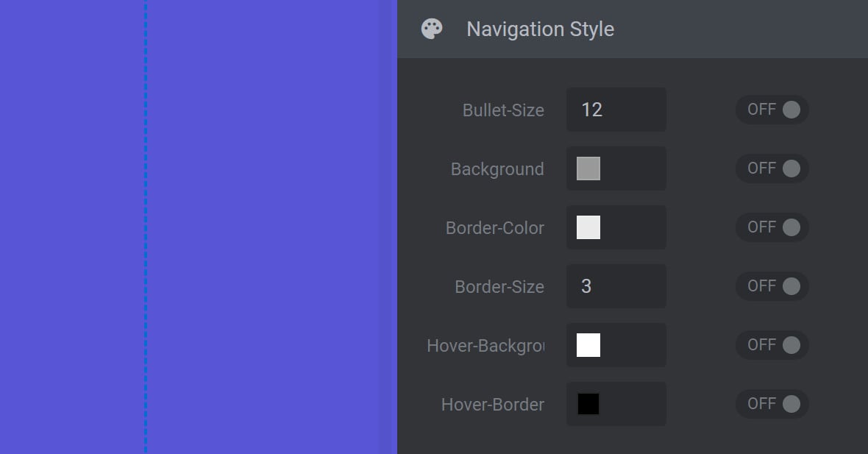Toggle the Bullet-Size OFF switch
This screenshot has height=454, width=868.
[x=772, y=110]
